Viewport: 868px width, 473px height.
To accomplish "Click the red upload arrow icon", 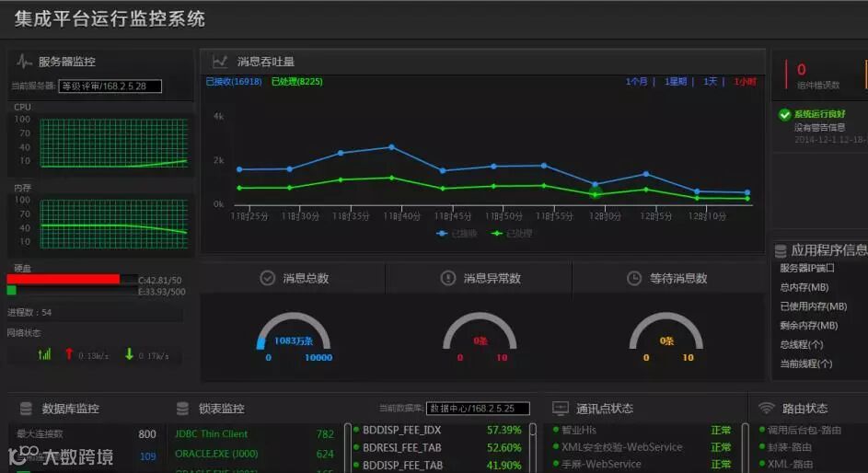I will [69, 354].
